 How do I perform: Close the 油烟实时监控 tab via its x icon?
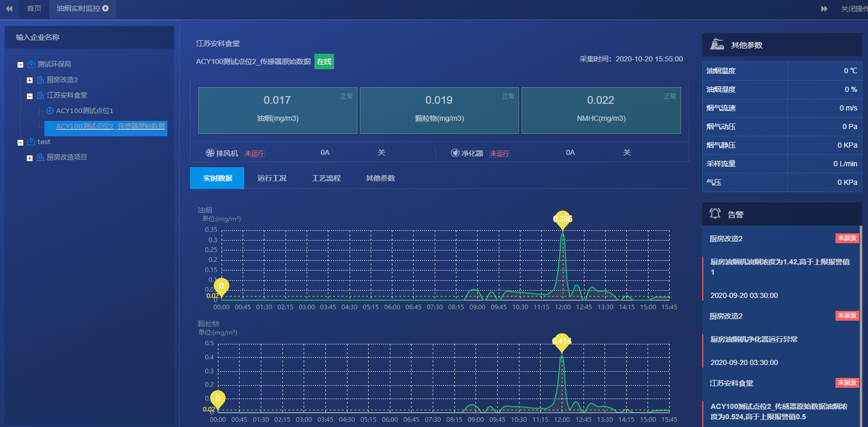point(106,8)
